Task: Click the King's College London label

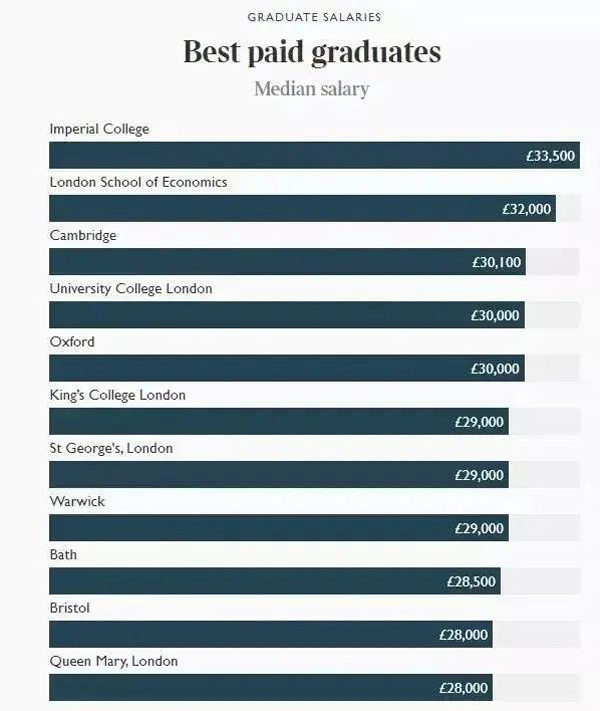Action: pyautogui.click(x=117, y=395)
